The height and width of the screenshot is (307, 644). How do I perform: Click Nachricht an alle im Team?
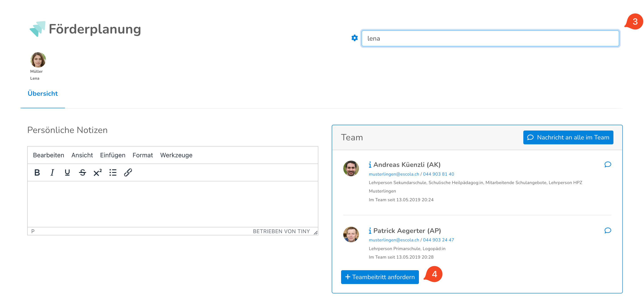point(568,137)
